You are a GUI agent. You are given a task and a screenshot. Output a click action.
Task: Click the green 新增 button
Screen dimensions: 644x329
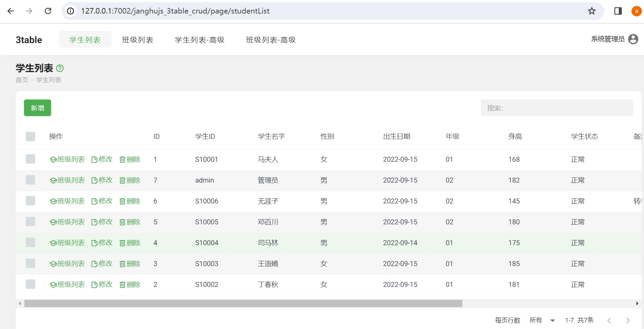(x=38, y=108)
